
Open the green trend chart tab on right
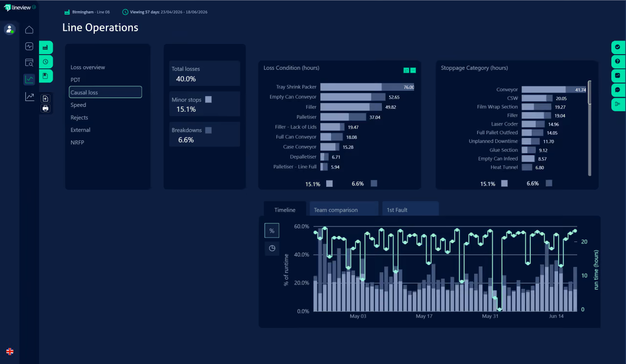(x=618, y=76)
